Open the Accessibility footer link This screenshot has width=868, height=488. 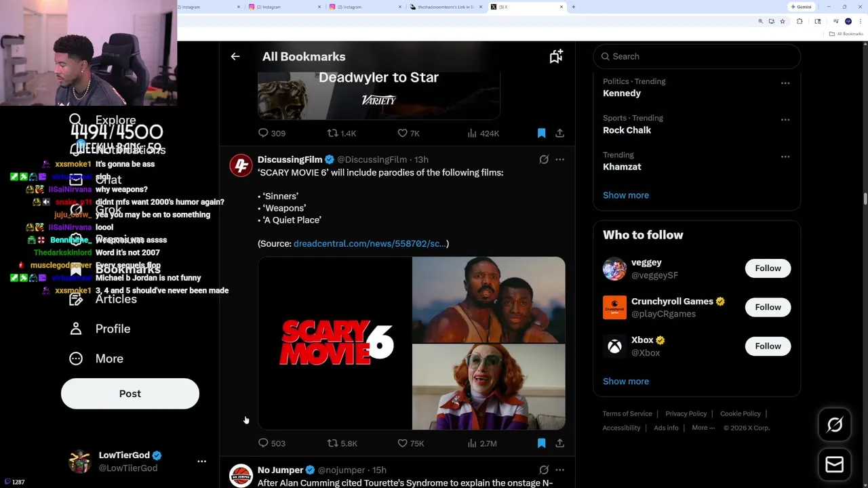tap(621, 428)
